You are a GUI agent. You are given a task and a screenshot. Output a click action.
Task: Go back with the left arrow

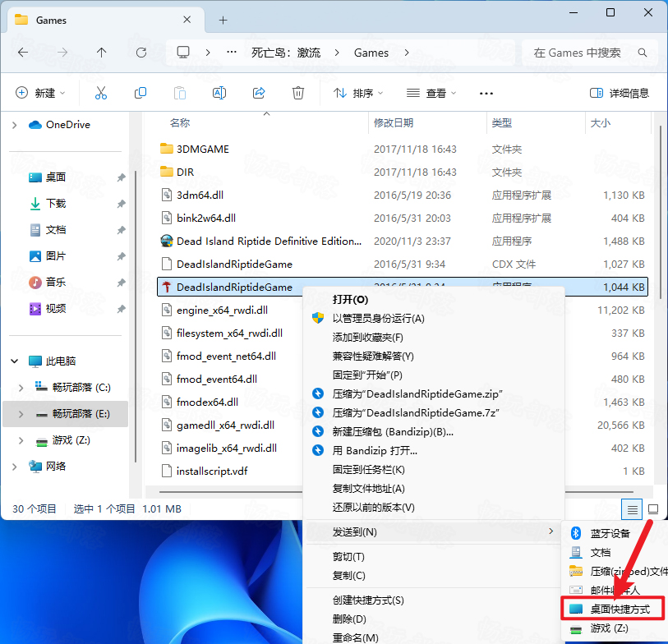click(23, 53)
